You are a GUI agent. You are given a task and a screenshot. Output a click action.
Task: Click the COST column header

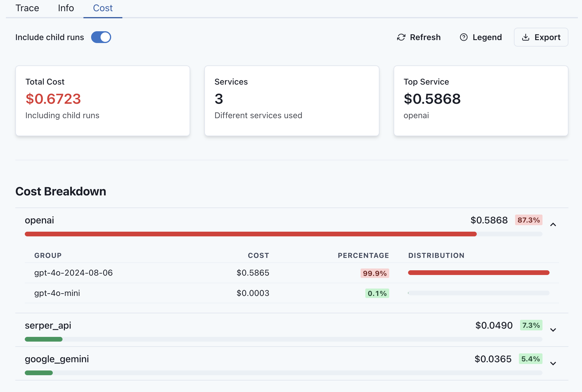tap(259, 256)
